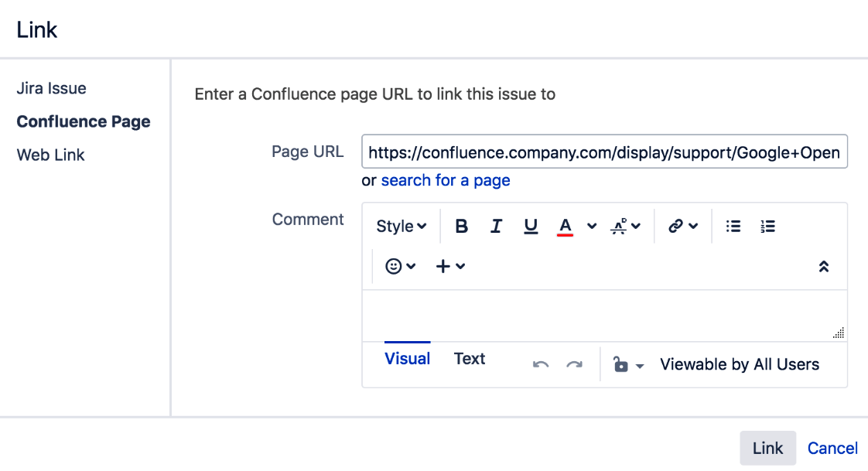Open the emoji picker dropdown

pyautogui.click(x=400, y=267)
